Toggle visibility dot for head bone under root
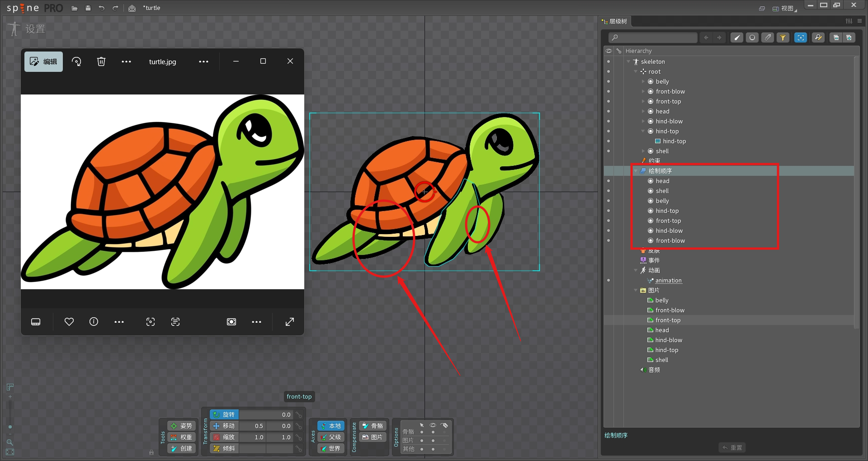The width and height of the screenshot is (868, 461). (609, 111)
